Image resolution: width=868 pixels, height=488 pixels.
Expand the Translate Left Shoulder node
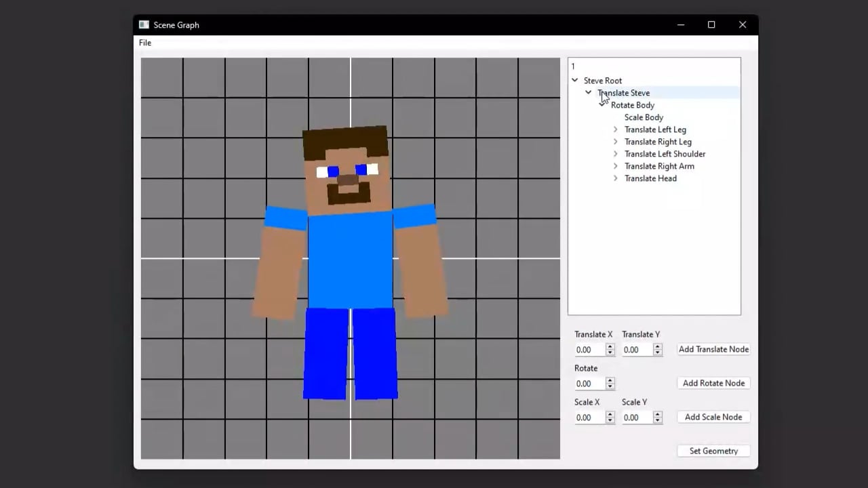[616, 154]
